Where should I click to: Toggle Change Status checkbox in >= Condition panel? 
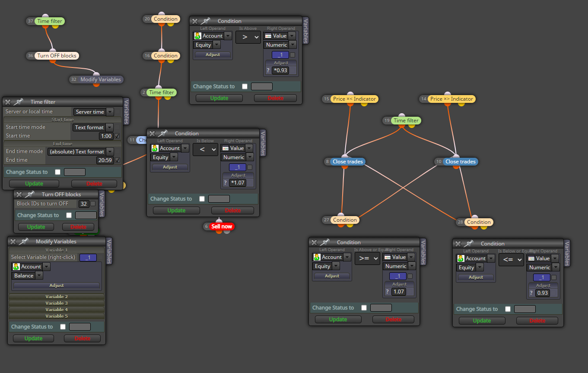[x=364, y=308]
